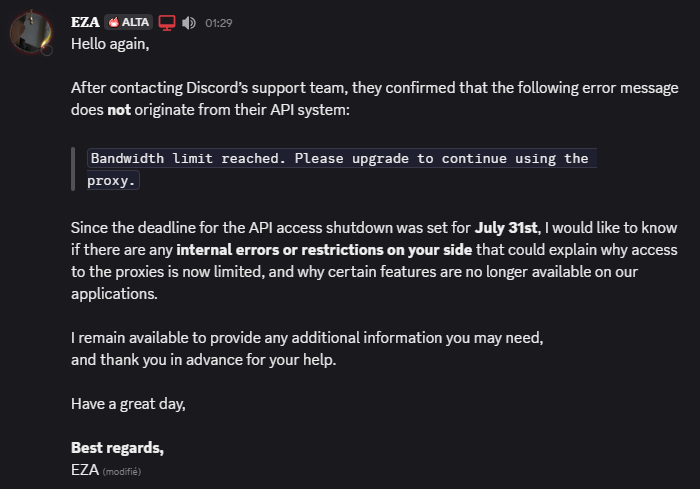
Task: Click the 01:29 message timestamp
Action: 219,23
